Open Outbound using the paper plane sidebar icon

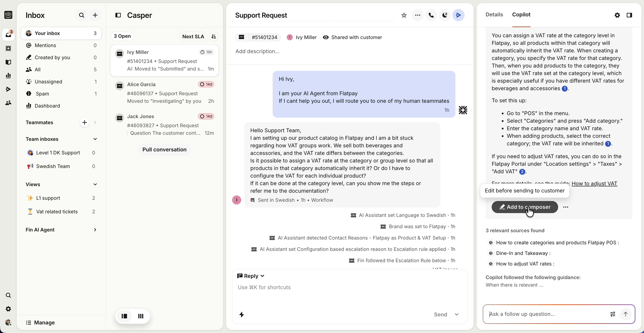tap(8, 89)
